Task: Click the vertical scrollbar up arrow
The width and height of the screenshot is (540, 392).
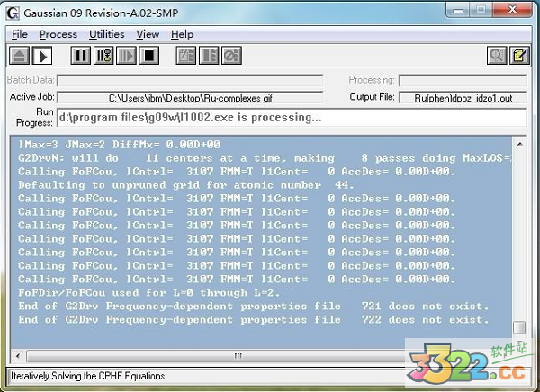Action: [x=519, y=144]
